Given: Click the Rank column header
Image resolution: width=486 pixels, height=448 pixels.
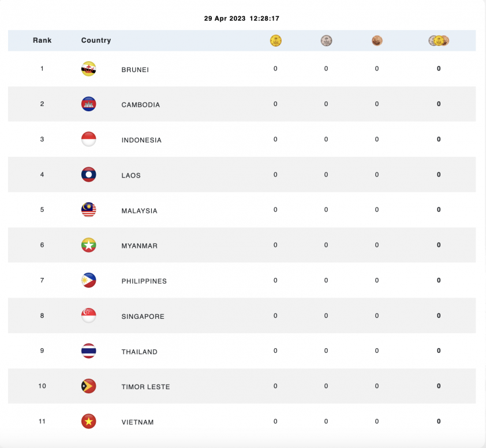Looking at the screenshot, I should point(42,40).
